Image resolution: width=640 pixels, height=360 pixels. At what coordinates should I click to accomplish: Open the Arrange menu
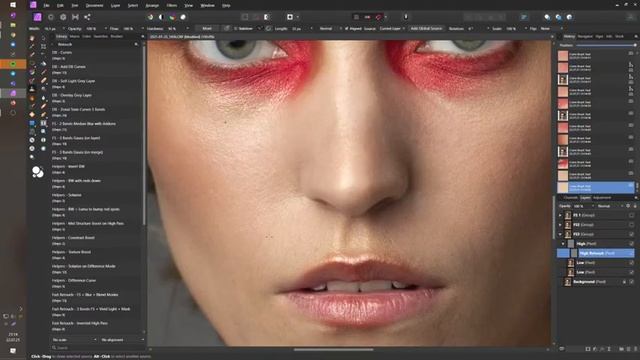(152, 5)
